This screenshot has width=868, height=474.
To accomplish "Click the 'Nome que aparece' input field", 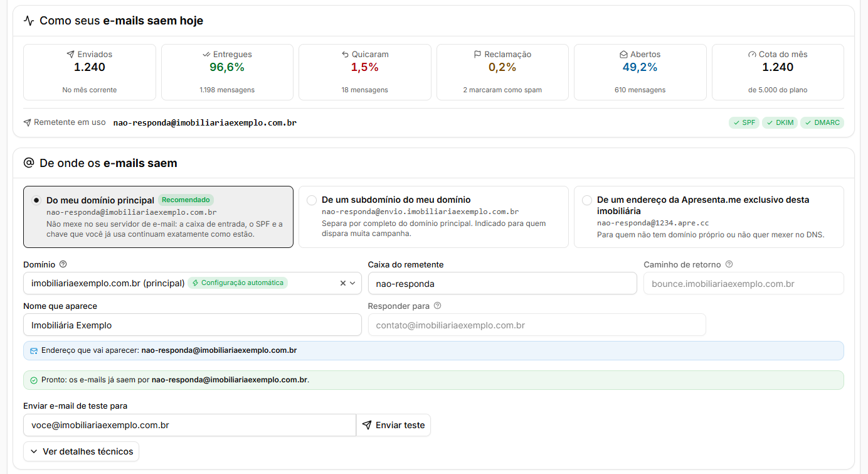I will click(x=193, y=325).
